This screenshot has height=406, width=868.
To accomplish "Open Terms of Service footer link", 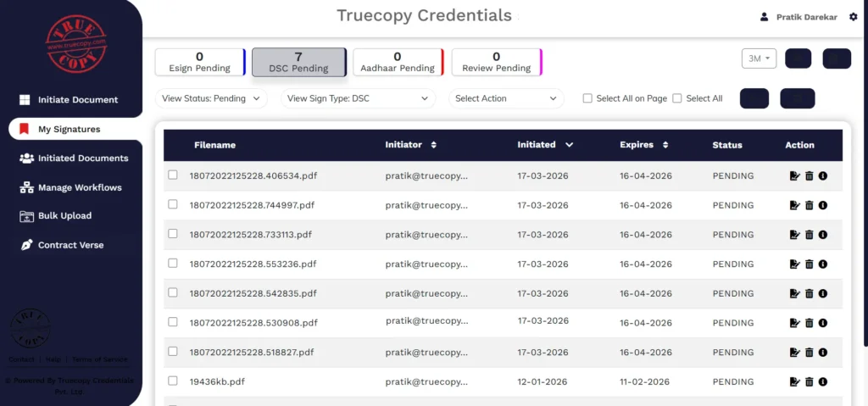I will coord(100,359).
